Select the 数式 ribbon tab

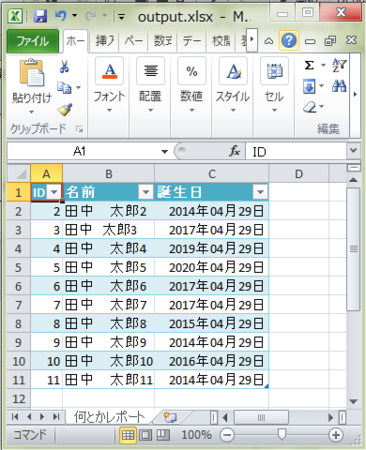163,41
